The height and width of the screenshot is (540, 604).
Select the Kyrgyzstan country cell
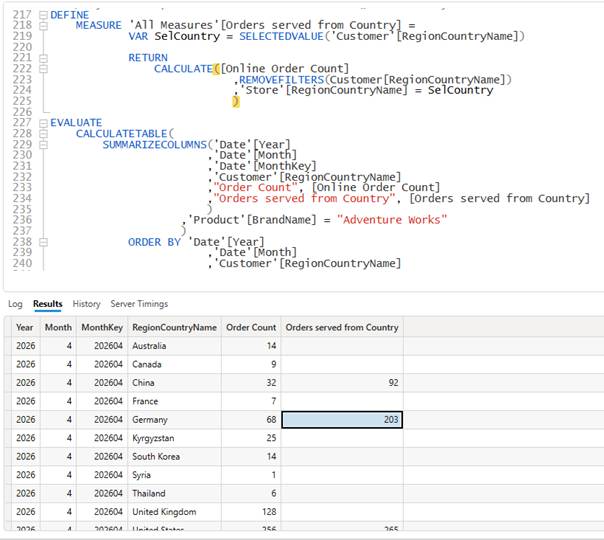tap(174, 438)
